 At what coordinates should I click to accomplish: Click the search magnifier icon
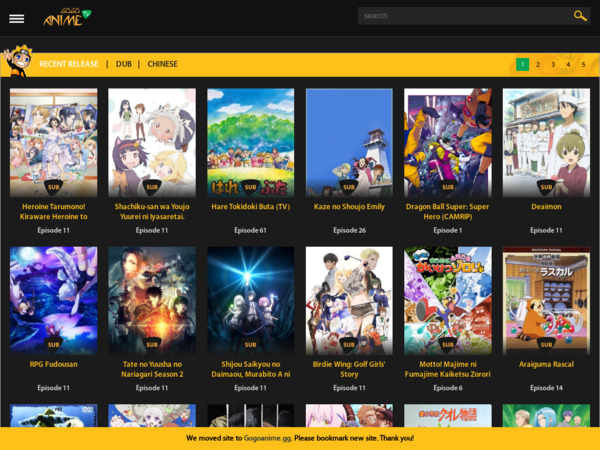click(580, 16)
